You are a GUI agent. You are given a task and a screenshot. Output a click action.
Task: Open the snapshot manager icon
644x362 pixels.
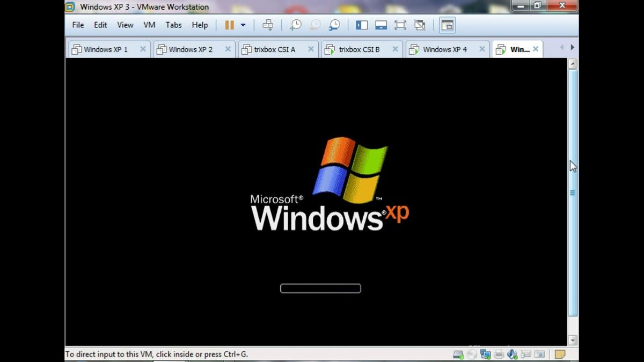(334, 25)
